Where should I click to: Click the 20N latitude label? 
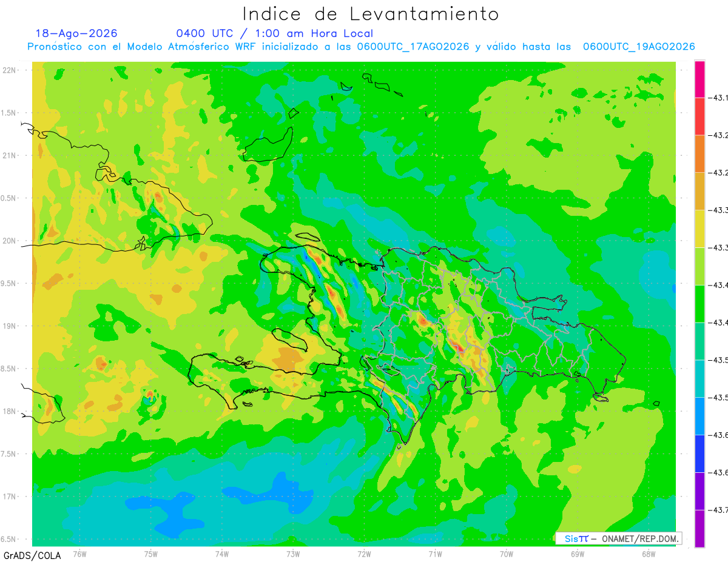[x=10, y=241]
